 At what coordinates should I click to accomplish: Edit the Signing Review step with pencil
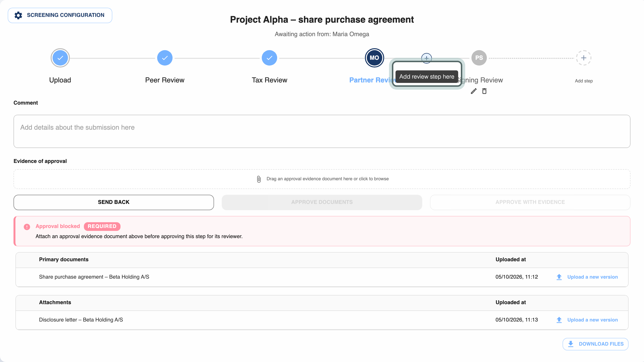(474, 91)
